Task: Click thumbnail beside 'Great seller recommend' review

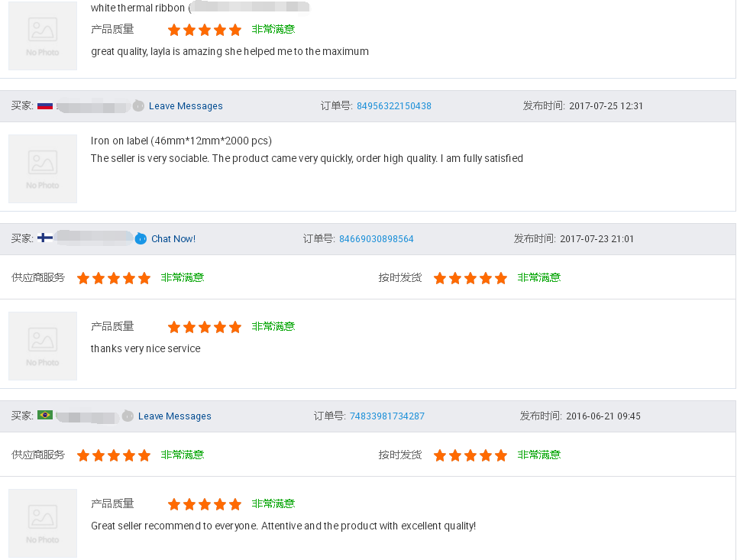Action: 43,523
